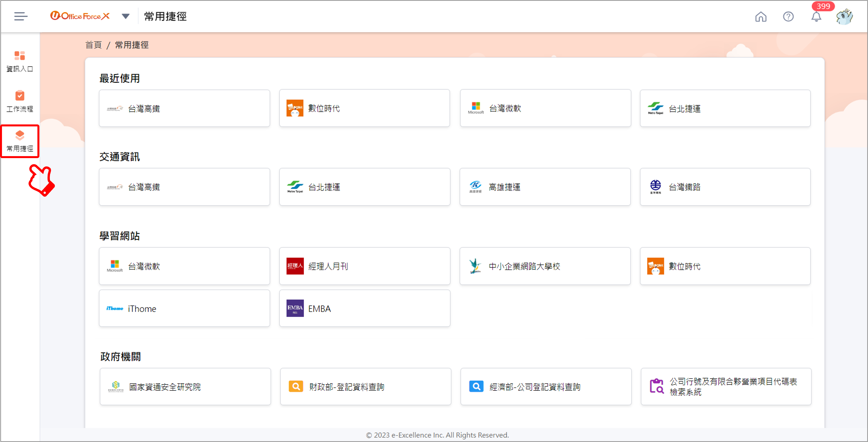This screenshot has height=442, width=868.
Task: Click EMBA purple icon
Action: pyautogui.click(x=295, y=308)
